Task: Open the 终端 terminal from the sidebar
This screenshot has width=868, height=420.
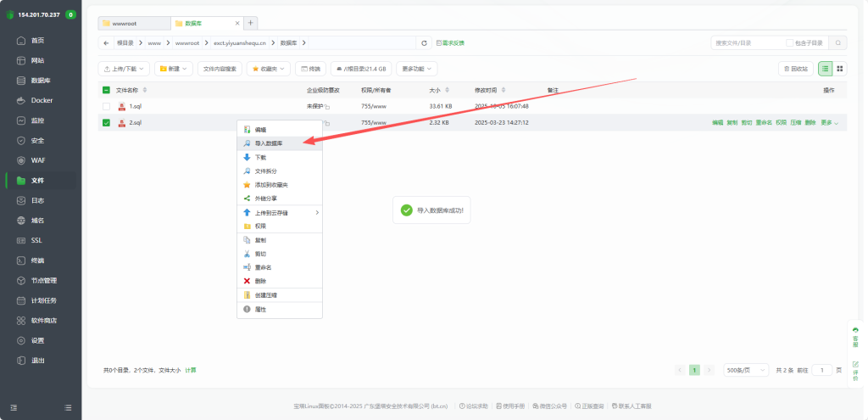Action: [36, 260]
